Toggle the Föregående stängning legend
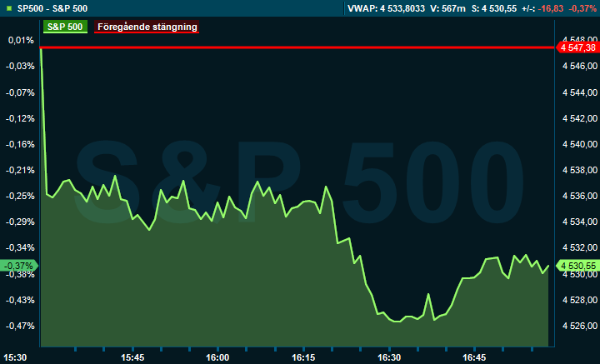Image resolution: width=600 pixels, height=364 pixels. click(x=147, y=27)
